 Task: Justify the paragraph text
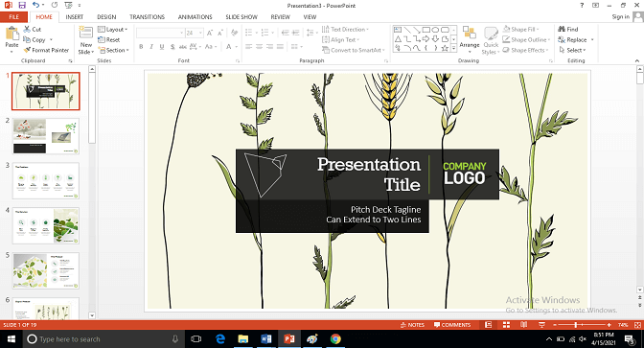pyautogui.click(x=280, y=46)
